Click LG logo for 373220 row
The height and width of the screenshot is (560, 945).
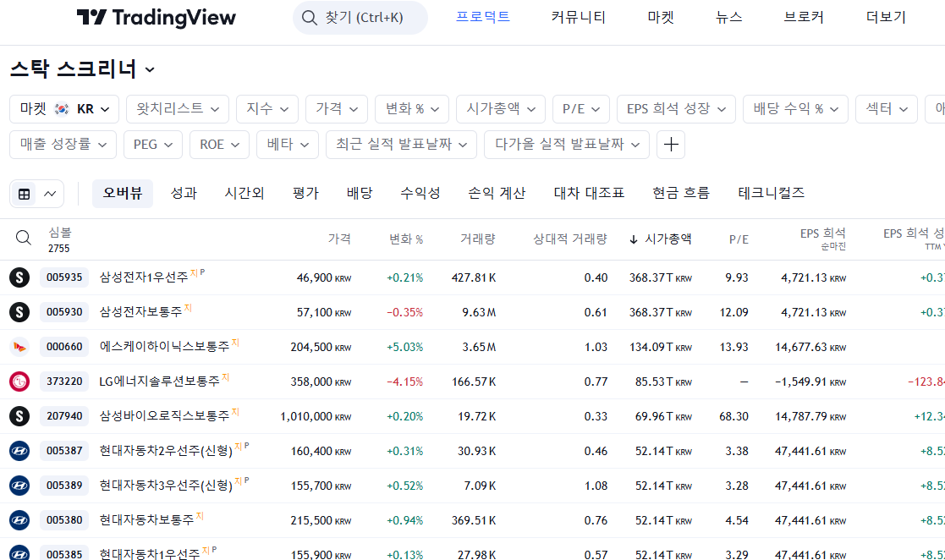[19, 382]
